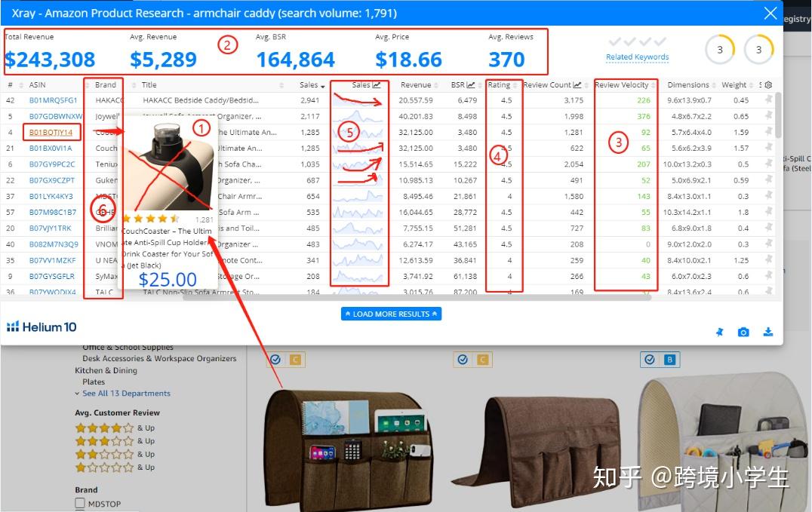Sort the table by ASIN column
This screenshot has width=812, height=512.
[37, 85]
